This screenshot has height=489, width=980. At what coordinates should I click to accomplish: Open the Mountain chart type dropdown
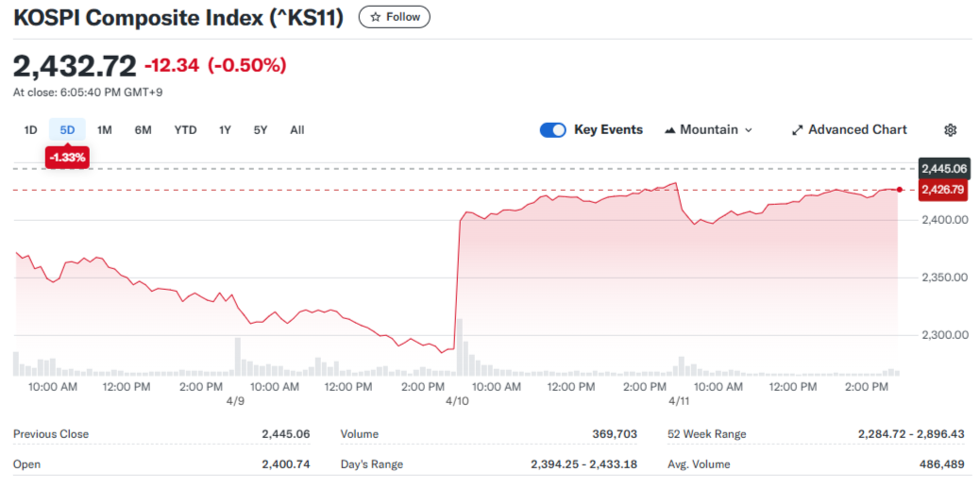click(x=708, y=130)
